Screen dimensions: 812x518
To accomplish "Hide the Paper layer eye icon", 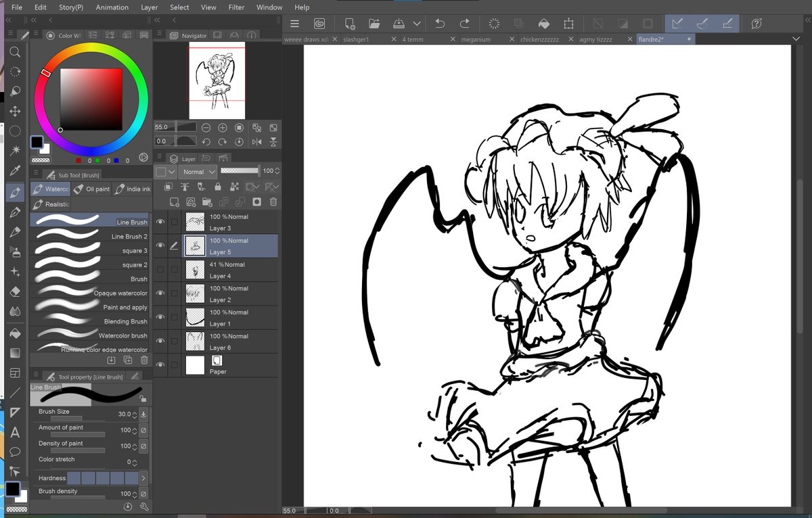I will pos(160,365).
